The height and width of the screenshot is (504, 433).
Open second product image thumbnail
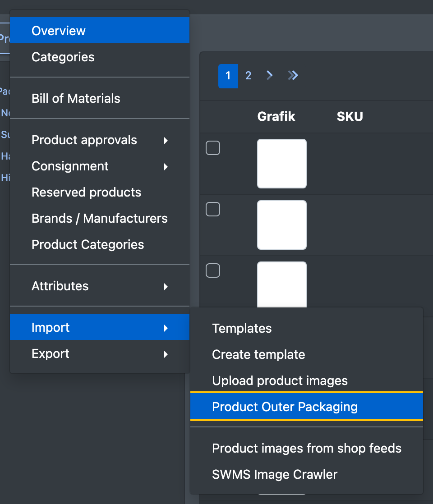click(x=282, y=225)
